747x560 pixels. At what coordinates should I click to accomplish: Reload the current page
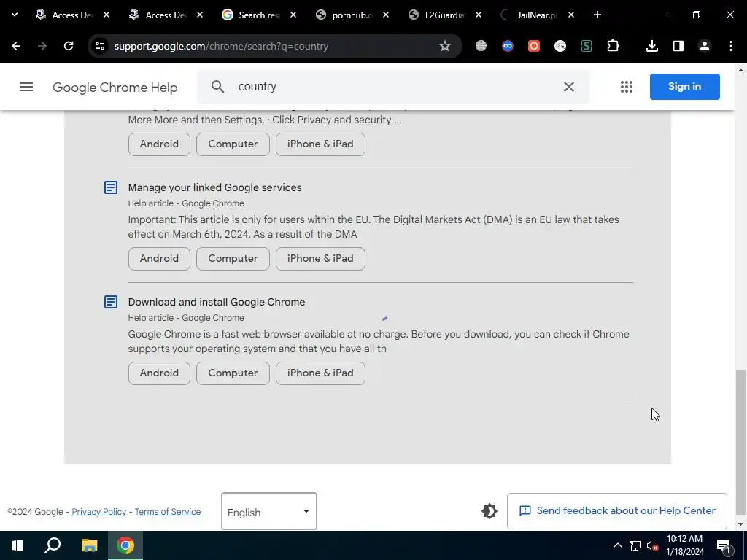(x=69, y=46)
